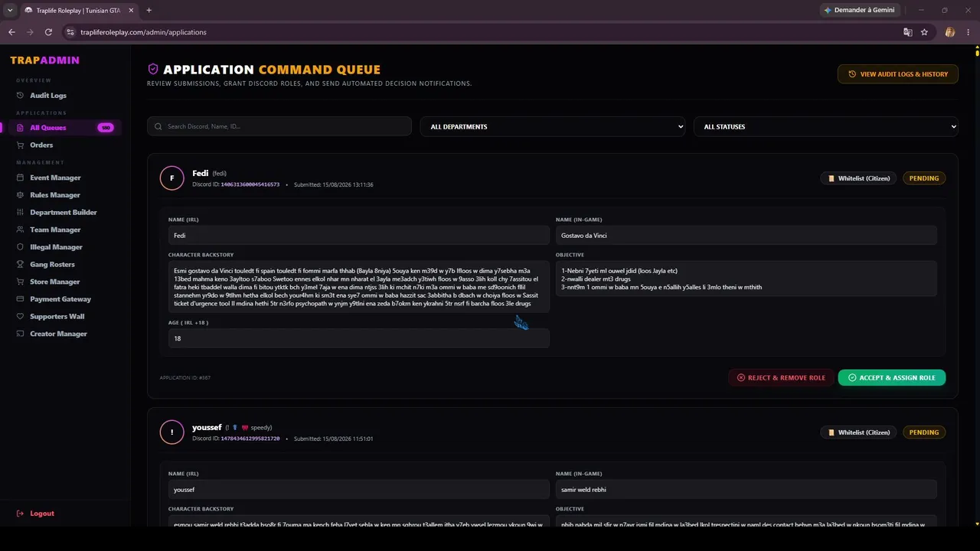The height and width of the screenshot is (551, 980).
Task: Click the shield icon beside Application title
Action: pos(153,69)
